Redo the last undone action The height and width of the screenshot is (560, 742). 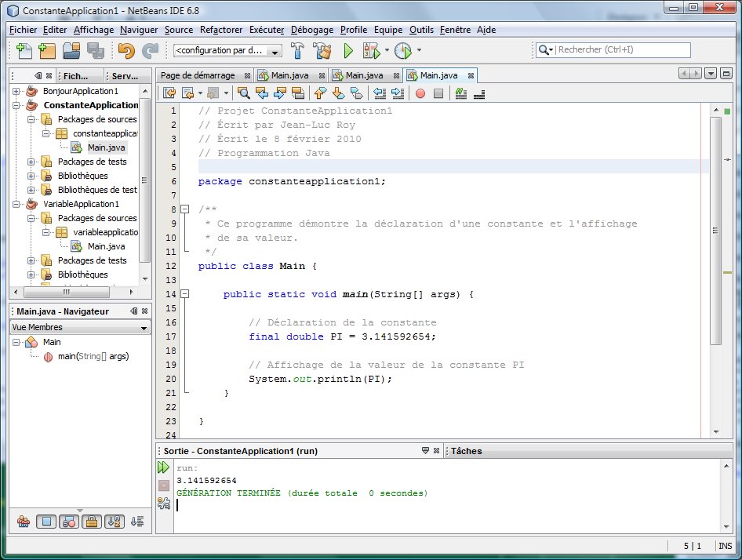click(x=151, y=50)
